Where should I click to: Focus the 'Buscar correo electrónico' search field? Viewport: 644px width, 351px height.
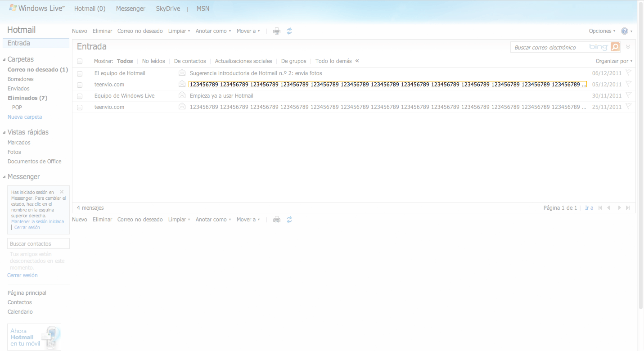pos(549,47)
